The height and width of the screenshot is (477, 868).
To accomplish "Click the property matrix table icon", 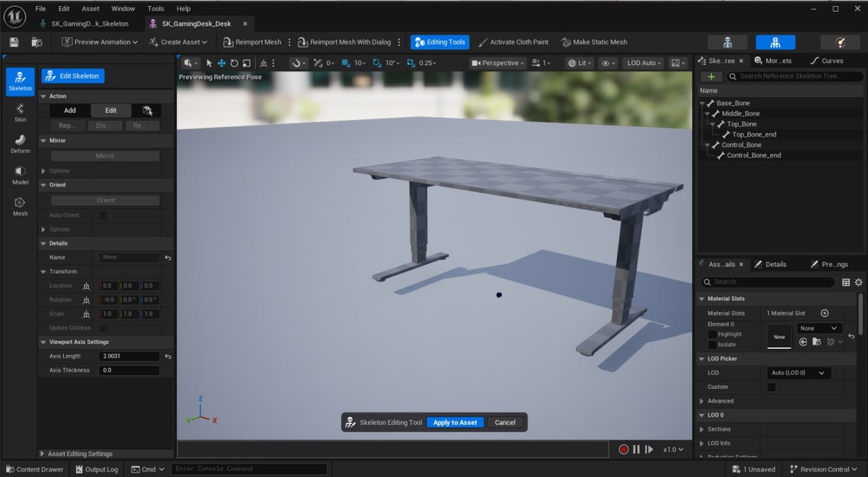I will [x=846, y=282].
